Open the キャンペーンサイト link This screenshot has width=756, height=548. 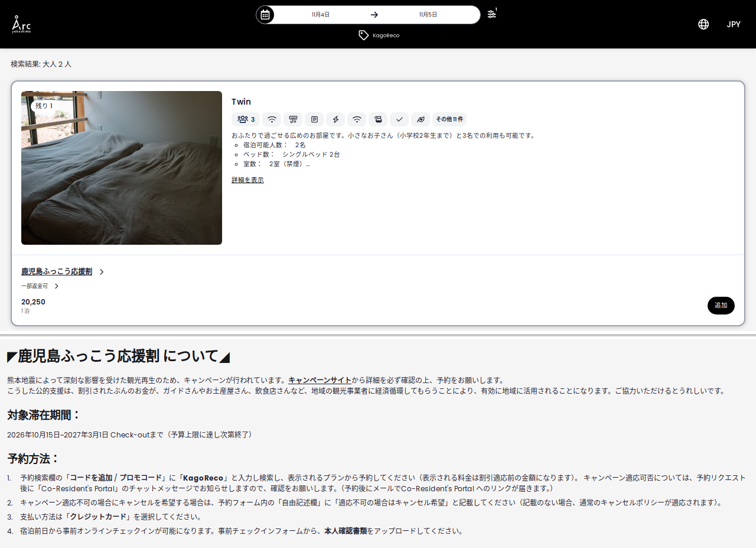[320, 380]
